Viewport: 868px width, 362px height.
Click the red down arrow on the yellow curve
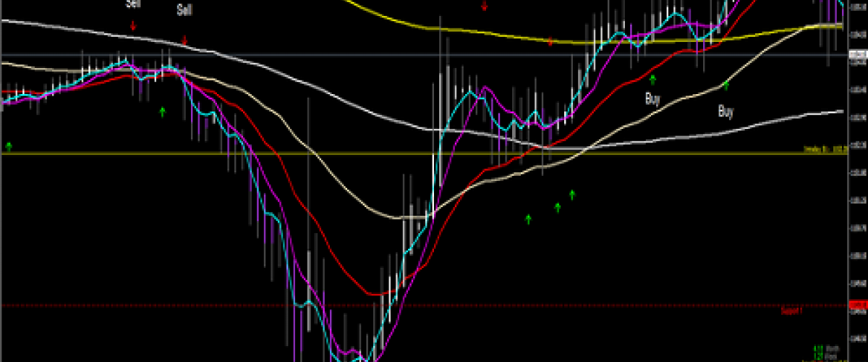tap(550, 42)
